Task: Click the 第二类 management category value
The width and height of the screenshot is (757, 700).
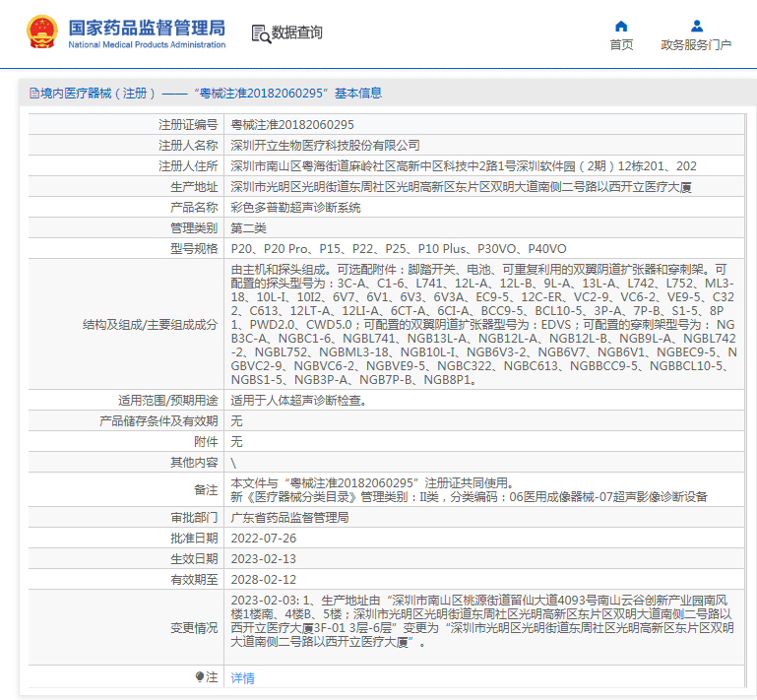Action: (250, 228)
